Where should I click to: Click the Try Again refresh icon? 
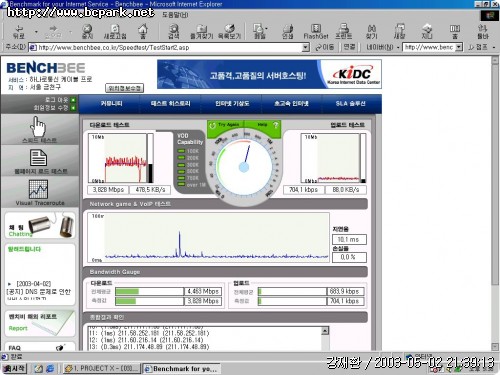point(212,125)
